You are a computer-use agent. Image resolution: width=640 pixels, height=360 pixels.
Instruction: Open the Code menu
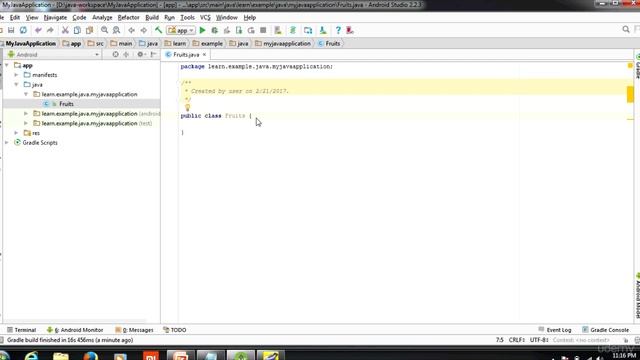pyautogui.click(x=79, y=18)
